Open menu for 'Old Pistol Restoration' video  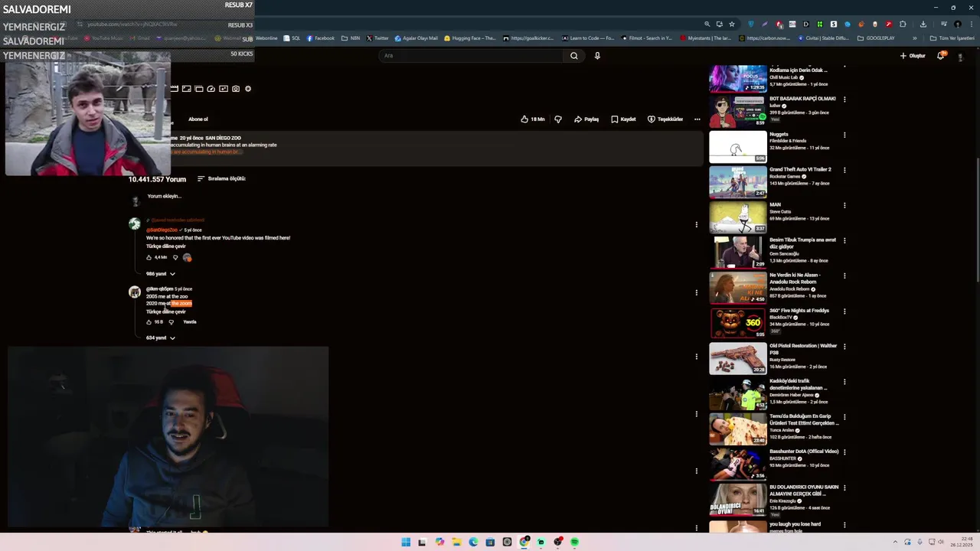[x=844, y=346]
